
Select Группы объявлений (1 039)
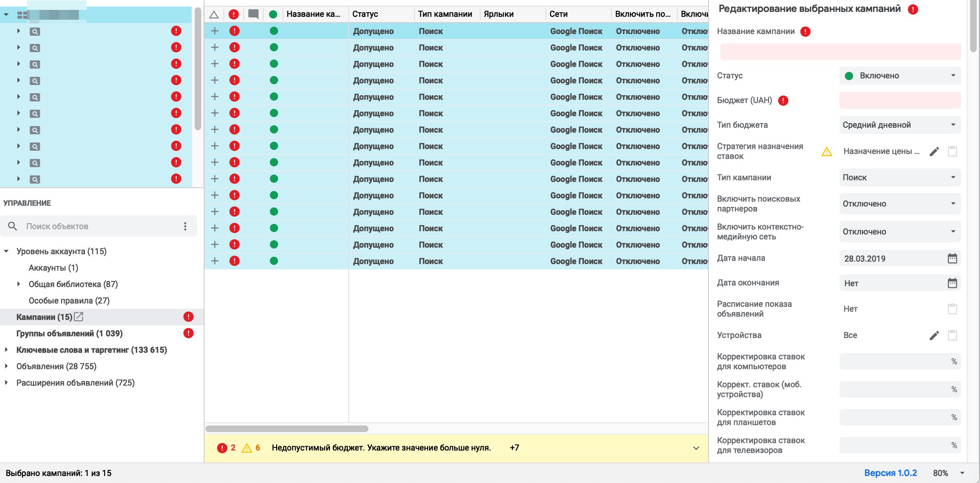[x=69, y=333]
